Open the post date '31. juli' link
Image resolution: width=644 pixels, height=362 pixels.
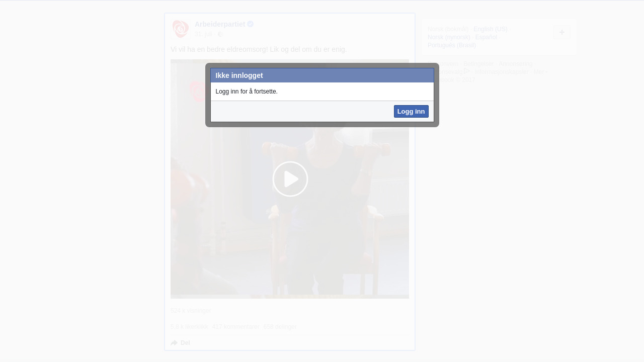[x=203, y=34]
